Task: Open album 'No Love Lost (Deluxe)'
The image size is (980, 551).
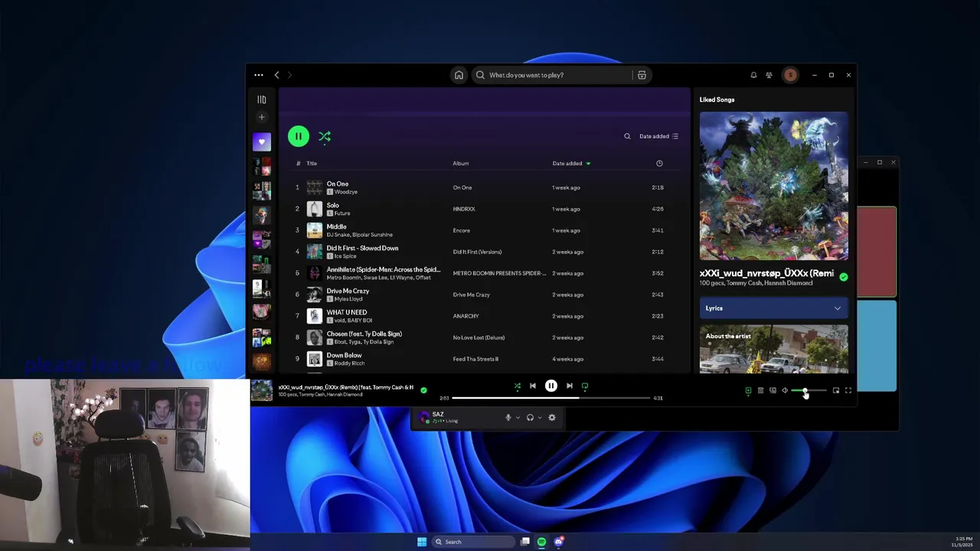Action: pos(479,337)
